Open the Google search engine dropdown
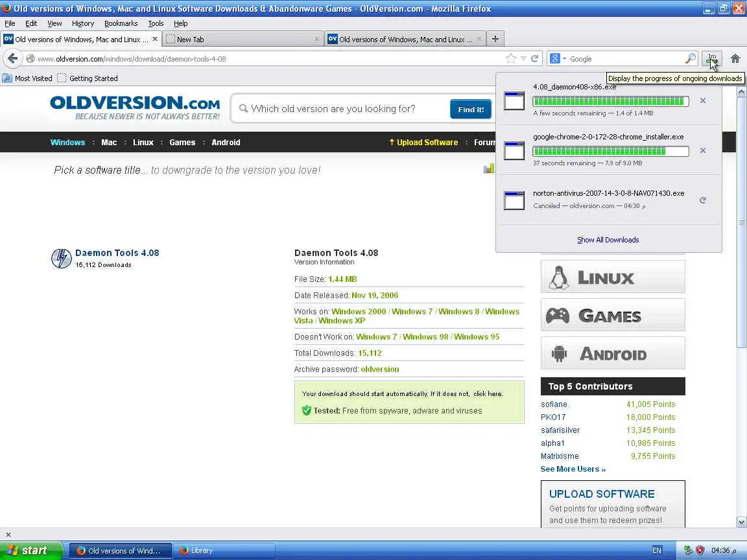This screenshot has width=747, height=560. coord(558,58)
